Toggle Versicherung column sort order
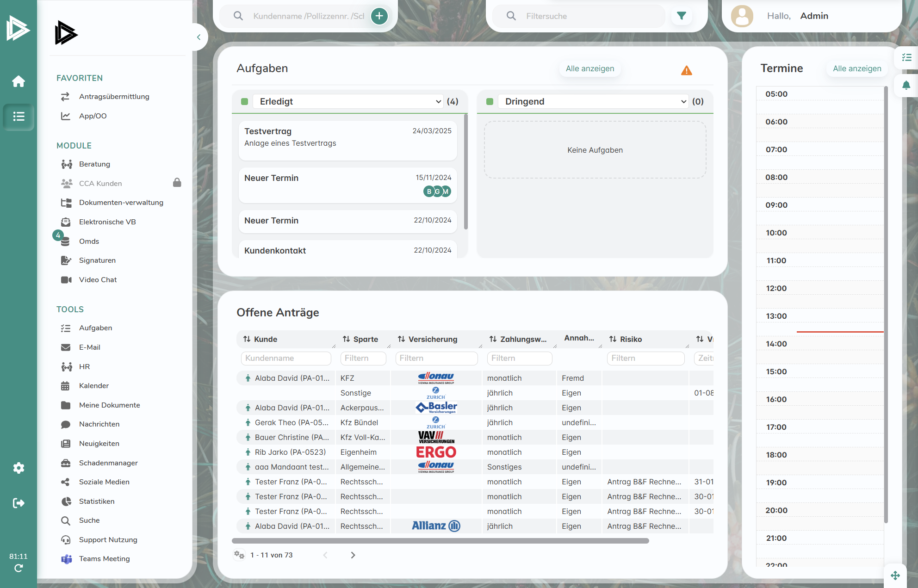918x588 pixels. [401, 339]
